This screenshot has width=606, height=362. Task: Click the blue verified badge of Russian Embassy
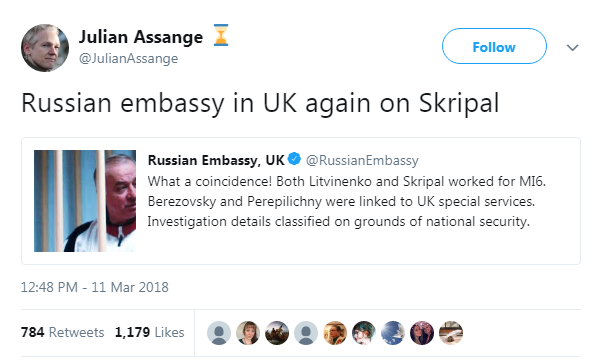click(x=294, y=159)
